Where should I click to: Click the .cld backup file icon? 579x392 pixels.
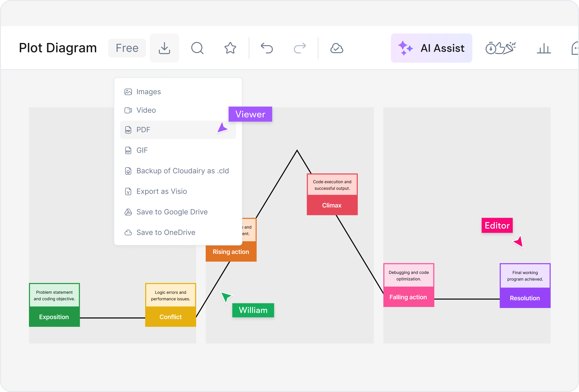click(128, 171)
